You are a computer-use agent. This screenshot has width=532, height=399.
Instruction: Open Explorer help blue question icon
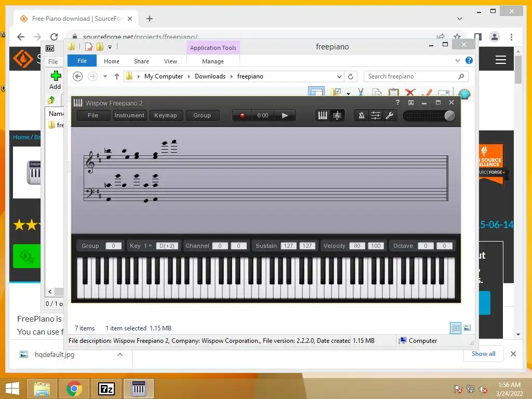(x=469, y=60)
